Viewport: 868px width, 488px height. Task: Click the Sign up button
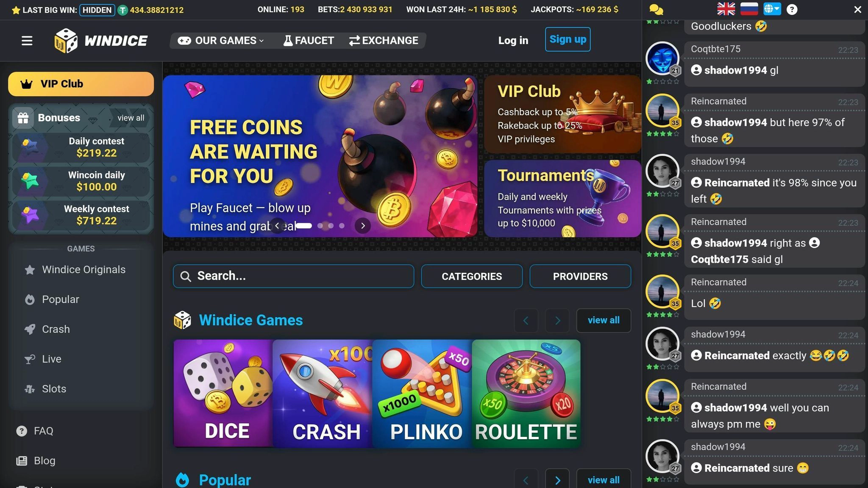(x=568, y=39)
